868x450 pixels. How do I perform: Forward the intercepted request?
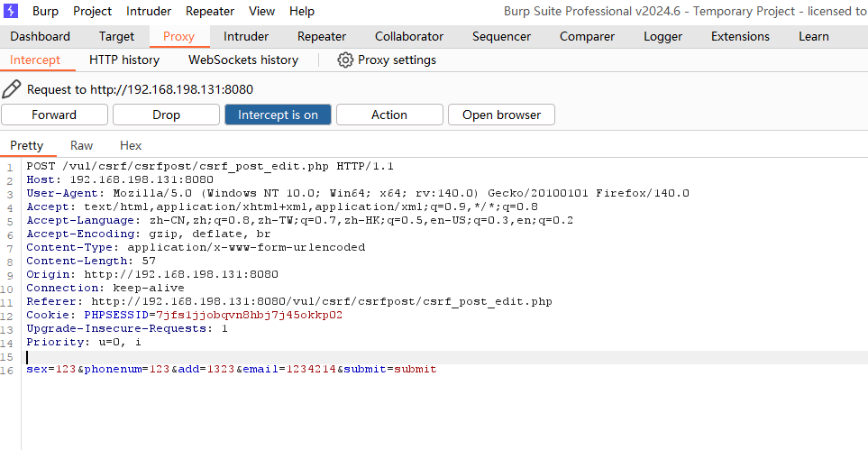click(54, 115)
